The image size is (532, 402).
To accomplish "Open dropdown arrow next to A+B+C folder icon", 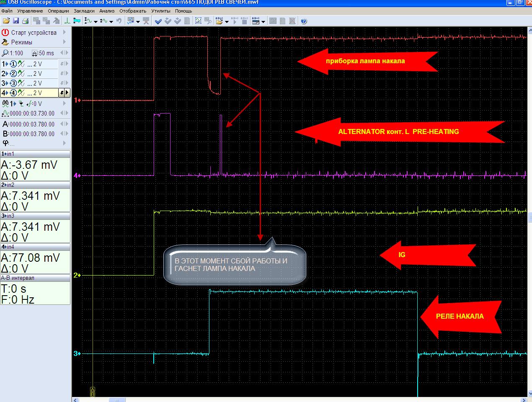I will click(227, 21).
